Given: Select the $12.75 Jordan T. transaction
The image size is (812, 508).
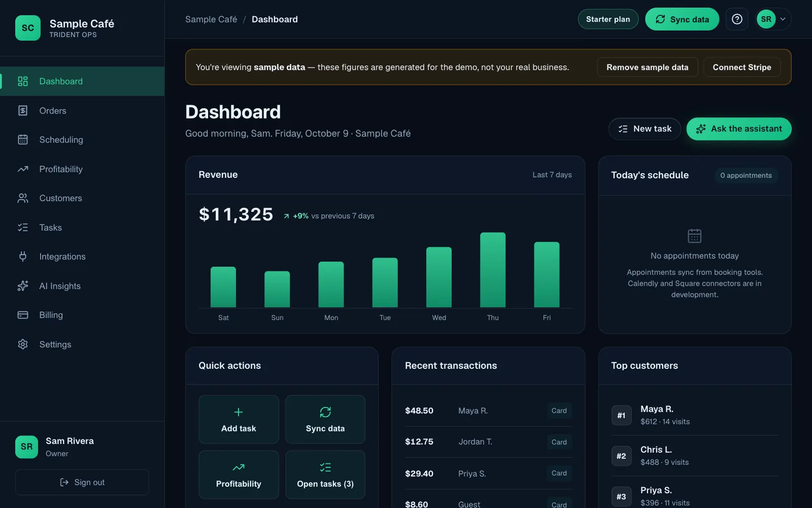Looking at the screenshot, I should click(x=488, y=442).
